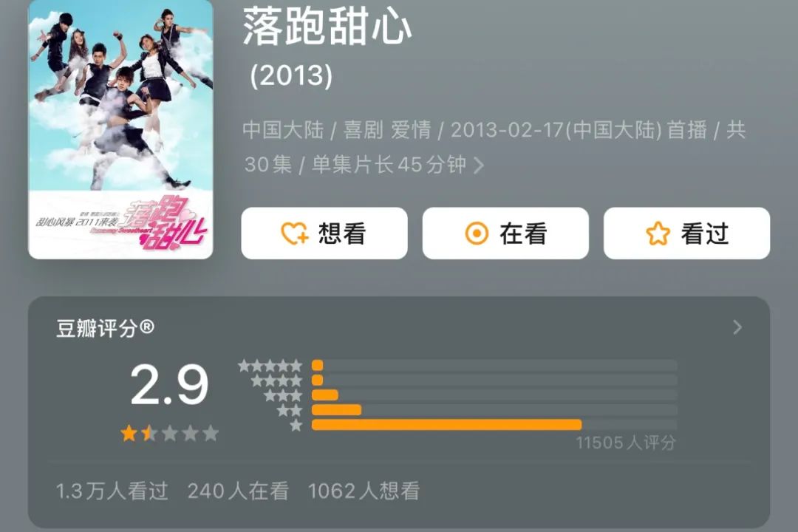
Task: Open rating details chevron in 豆瓣评分 card
Action: 737,327
